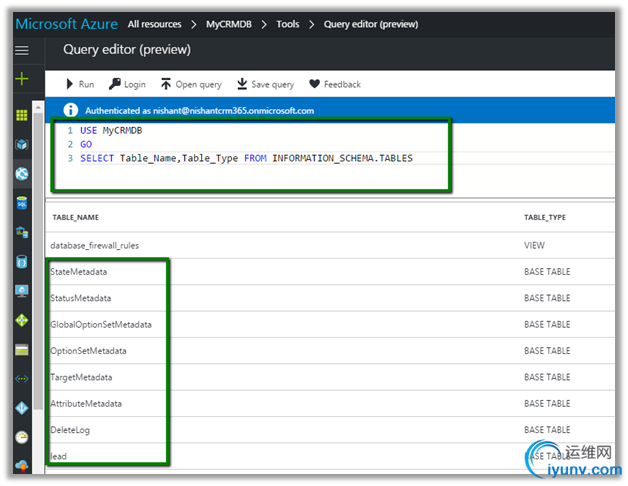Image resolution: width=628 pixels, height=486 pixels.
Task: Click the vertical scrollbar thumb beside sidebar
Action: (x=38, y=260)
